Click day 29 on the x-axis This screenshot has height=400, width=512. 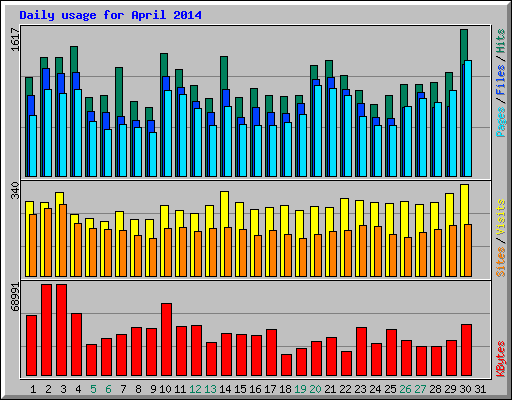point(450,389)
